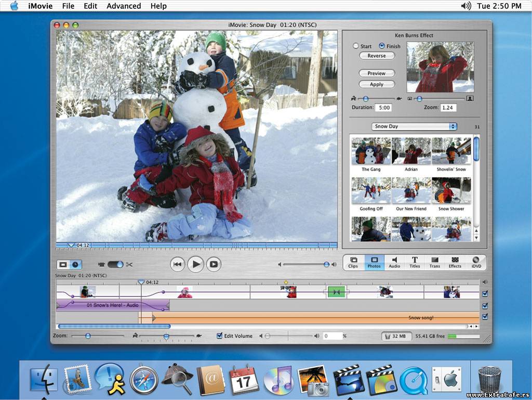Screen dimensions: 532x400
Task: Click the loud speaker icon by monitor volume
Action: coord(334,264)
